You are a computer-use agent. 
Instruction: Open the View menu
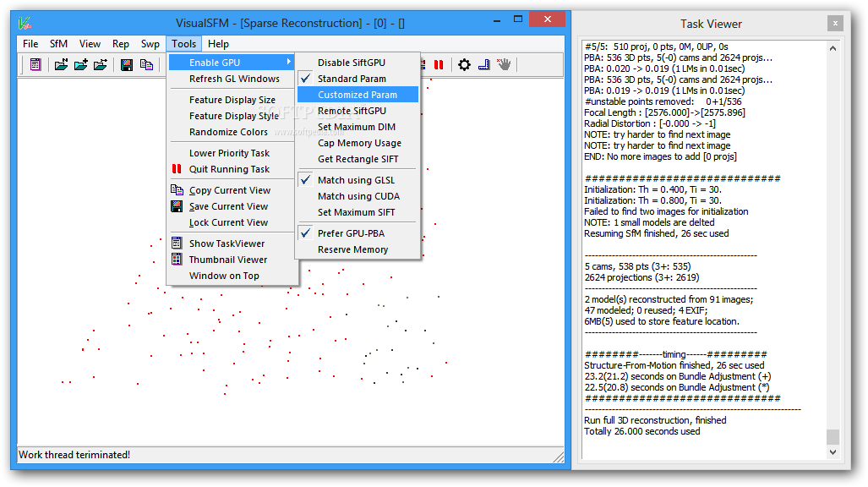pyautogui.click(x=90, y=44)
